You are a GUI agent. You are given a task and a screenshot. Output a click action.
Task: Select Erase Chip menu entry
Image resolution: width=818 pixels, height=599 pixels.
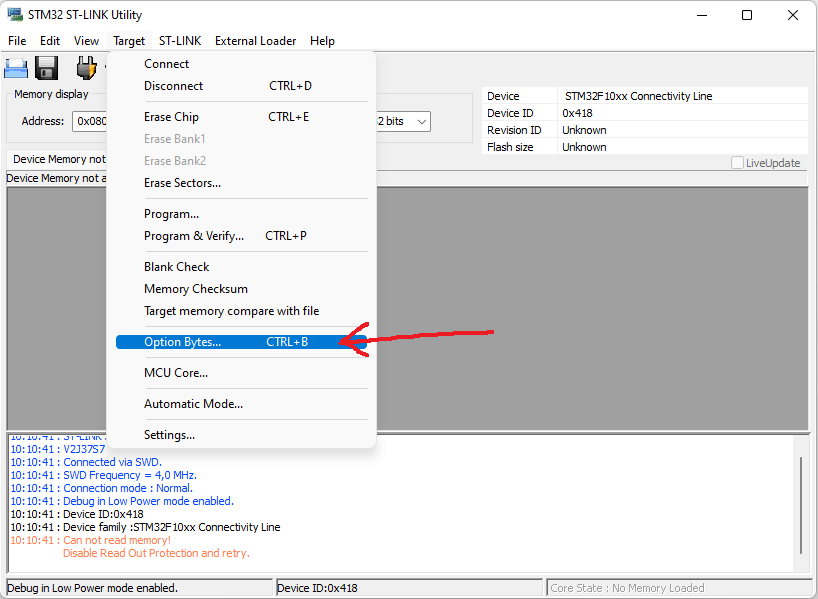[242, 117]
